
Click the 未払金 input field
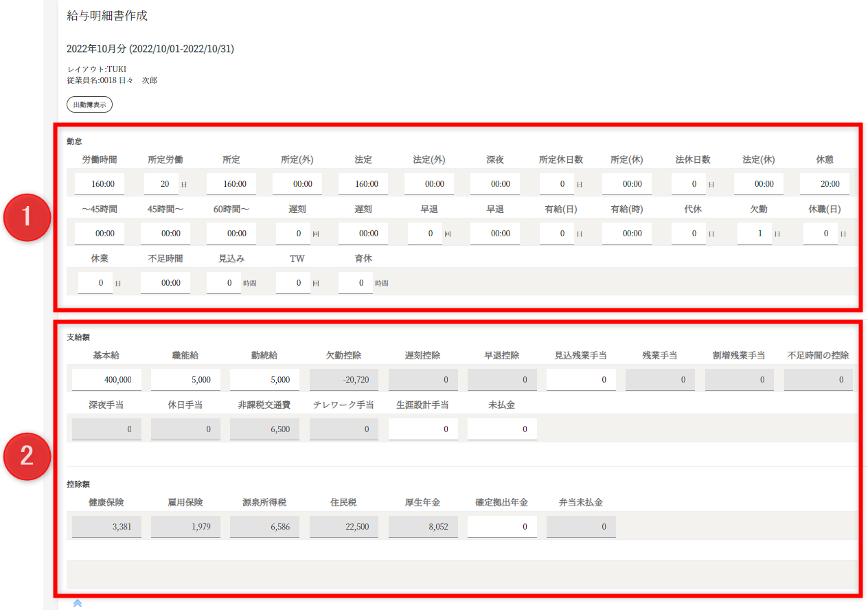point(502,429)
